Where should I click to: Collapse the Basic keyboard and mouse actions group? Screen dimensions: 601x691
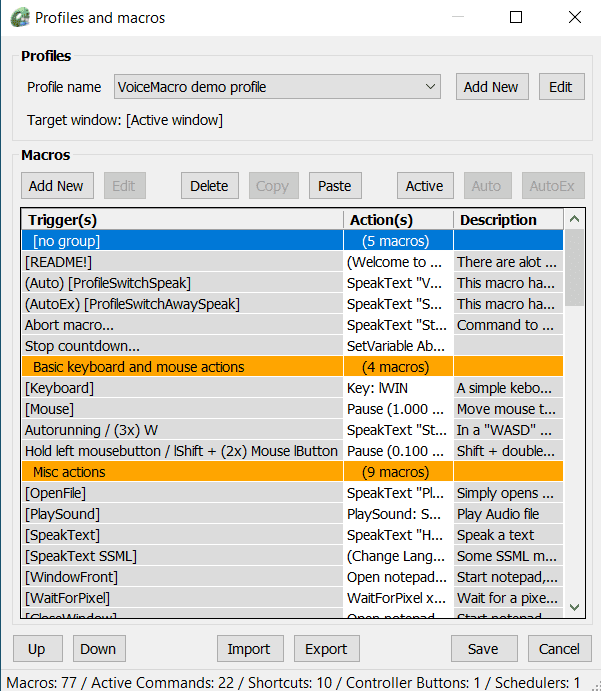[x=180, y=367]
